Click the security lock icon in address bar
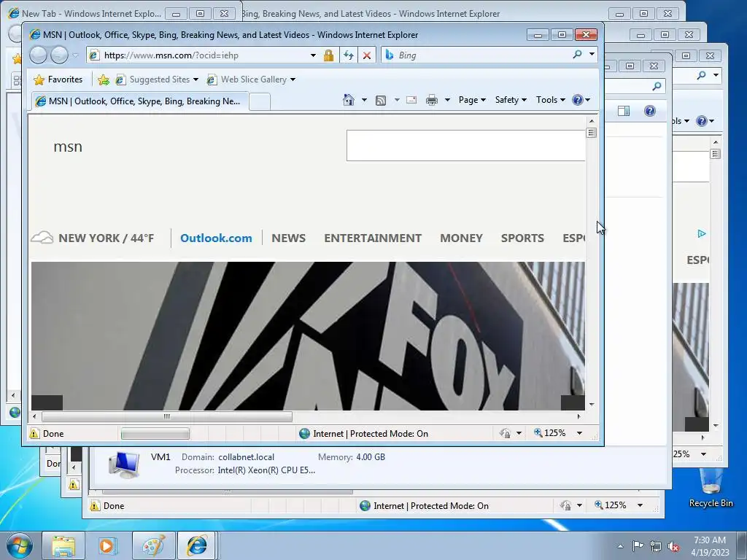The height and width of the screenshot is (560, 747). click(x=328, y=55)
